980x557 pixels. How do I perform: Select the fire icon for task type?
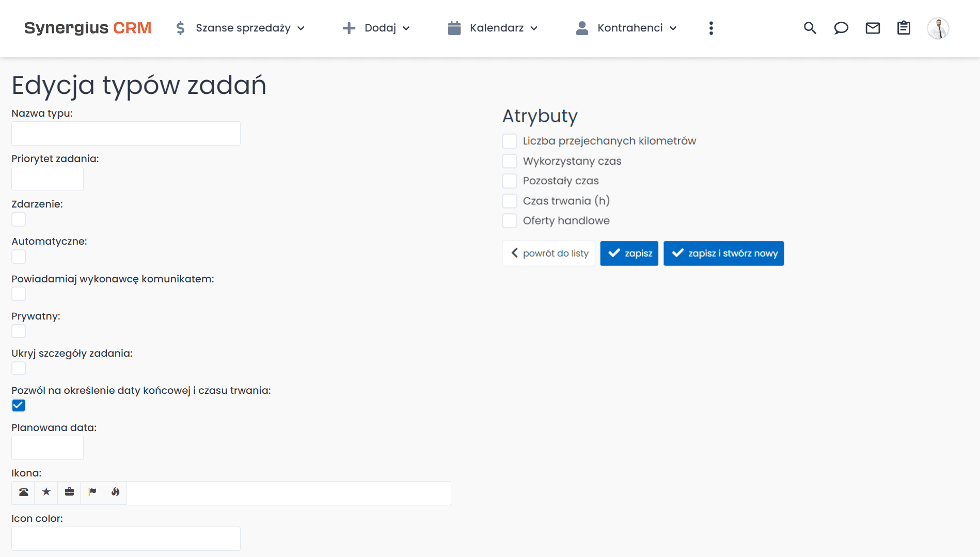115,493
